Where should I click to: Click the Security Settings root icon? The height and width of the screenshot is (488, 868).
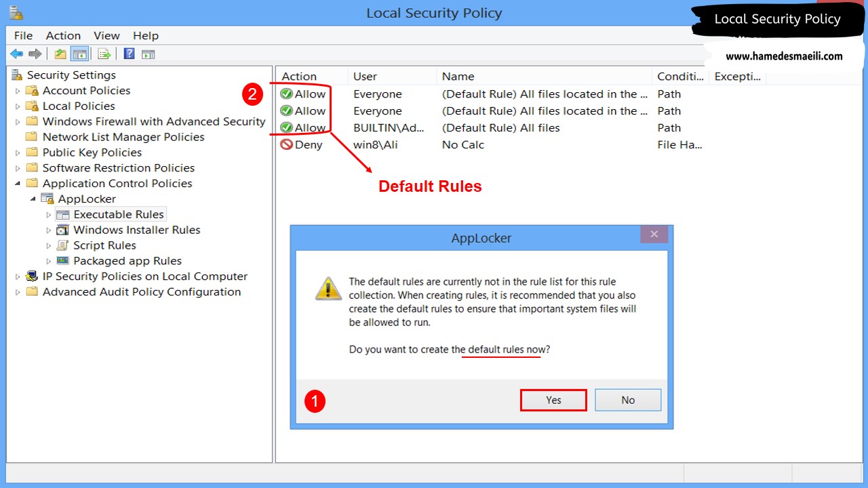(17, 75)
